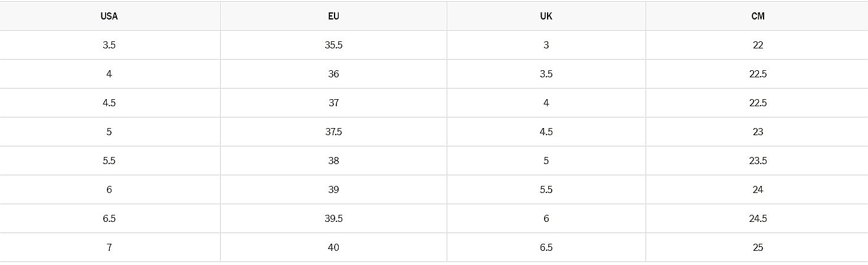Click EU size 37 cell
This screenshot has width=868, height=265.
pyautogui.click(x=333, y=103)
